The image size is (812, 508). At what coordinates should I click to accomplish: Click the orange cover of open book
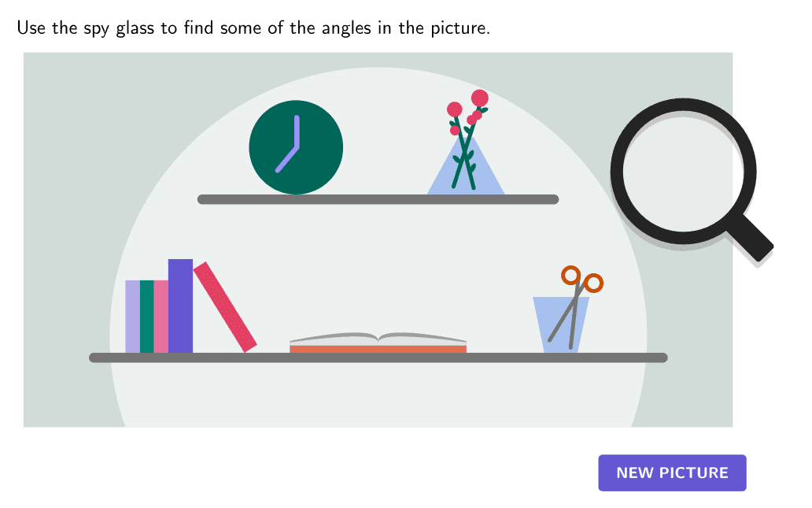pyautogui.click(x=378, y=349)
